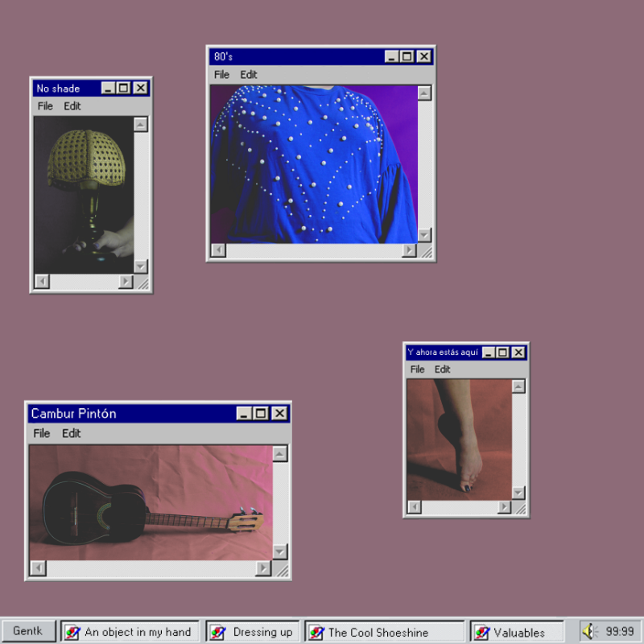Click the paint icon beside The Cool Shoeshine

click(x=316, y=632)
